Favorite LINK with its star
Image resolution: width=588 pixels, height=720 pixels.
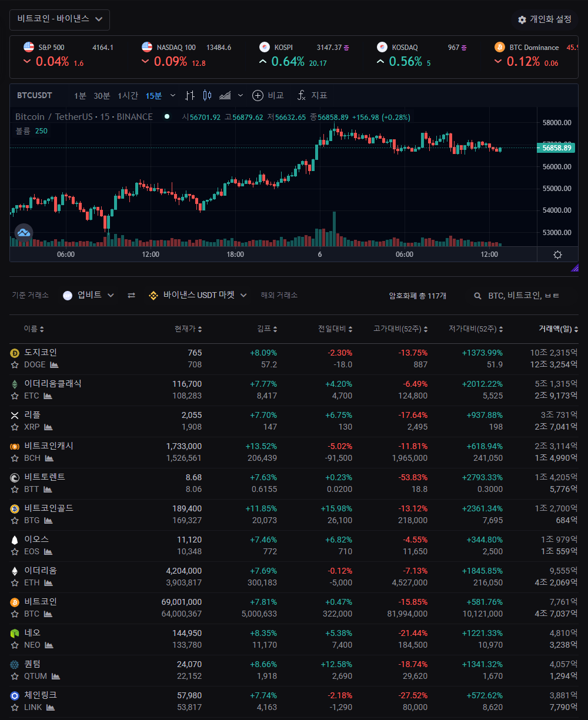coord(15,707)
